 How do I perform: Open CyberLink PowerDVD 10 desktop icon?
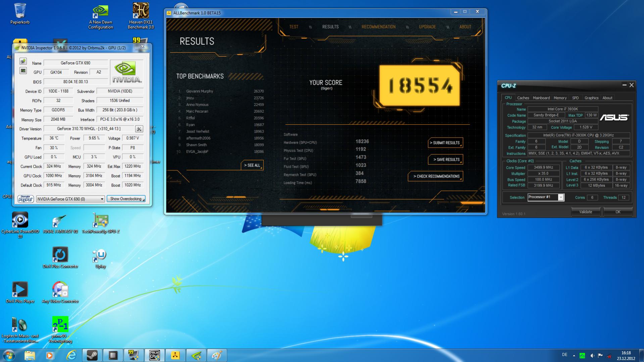click(x=20, y=225)
